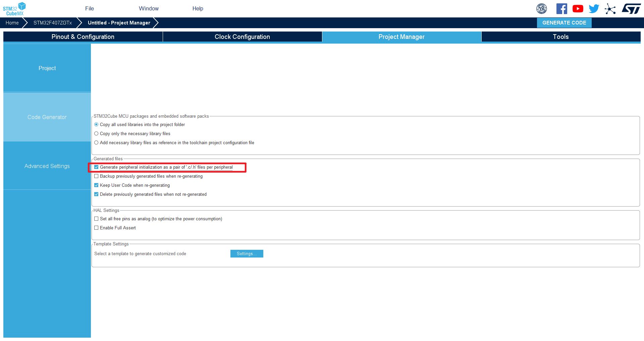Click the 'Generated files' group label

(x=108, y=159)
